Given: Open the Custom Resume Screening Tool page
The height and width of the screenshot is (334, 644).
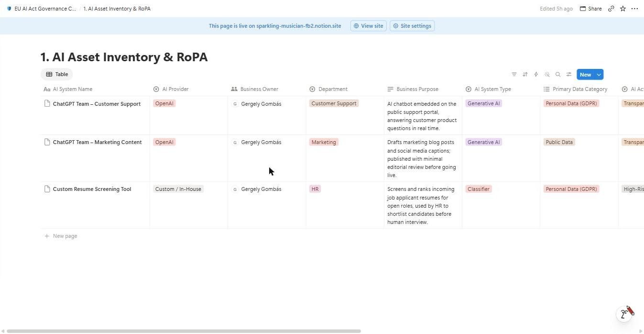Looking at the screenshot, I should click(x=92, y=189).
